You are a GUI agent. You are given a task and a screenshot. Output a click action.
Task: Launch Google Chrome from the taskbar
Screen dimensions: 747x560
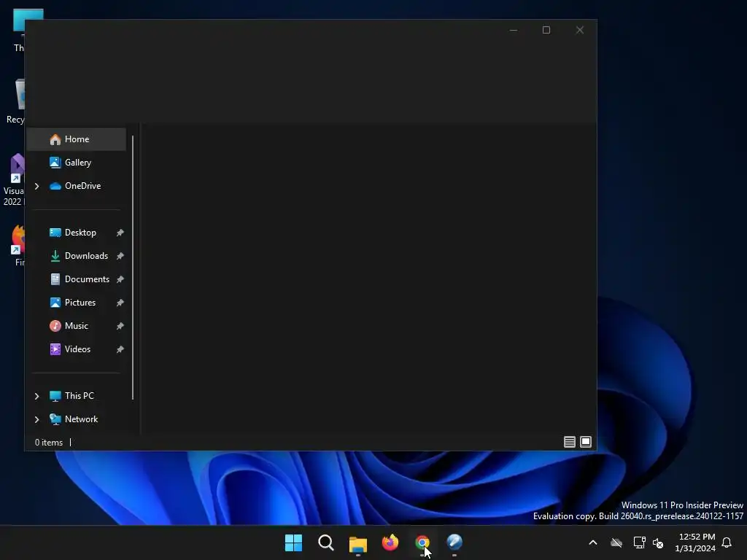422,542
